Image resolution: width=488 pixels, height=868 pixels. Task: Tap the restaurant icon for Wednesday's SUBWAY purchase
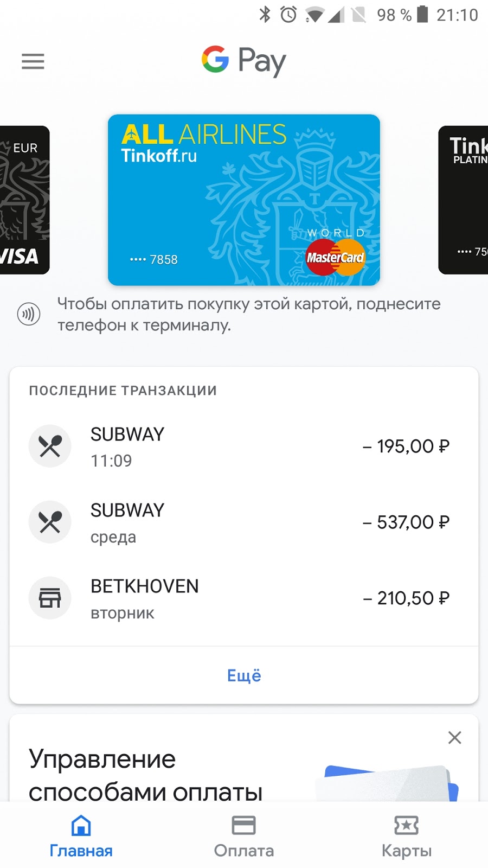pos(50,522)
